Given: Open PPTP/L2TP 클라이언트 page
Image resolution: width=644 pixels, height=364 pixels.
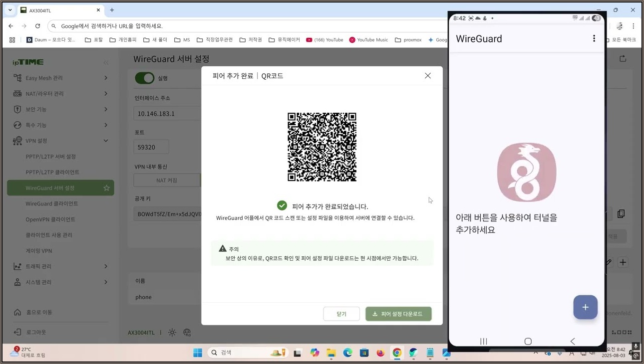Looking at the screenshot, I should pos(52,172).
